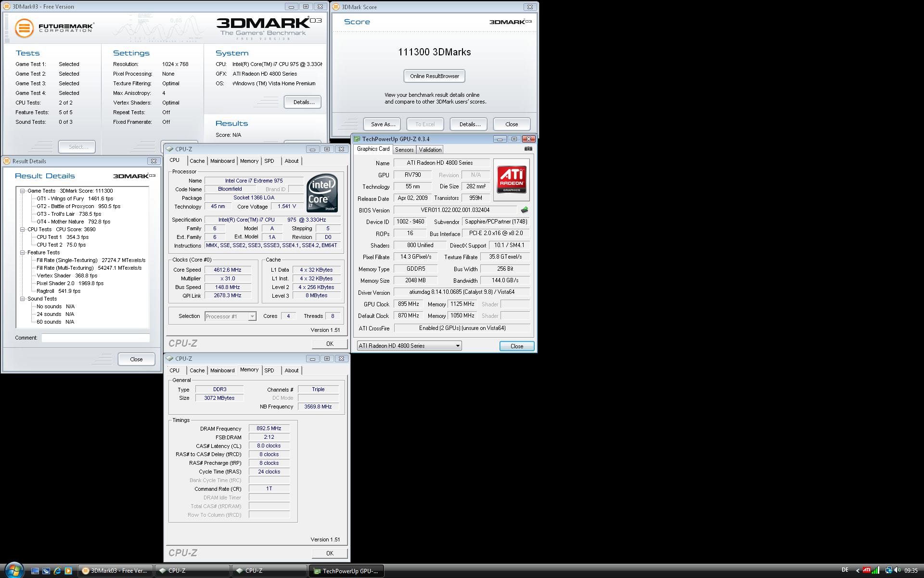Activate the 3DMark03 taskbar button
Viewport: 924px width, 578px height.
point(115,571)
